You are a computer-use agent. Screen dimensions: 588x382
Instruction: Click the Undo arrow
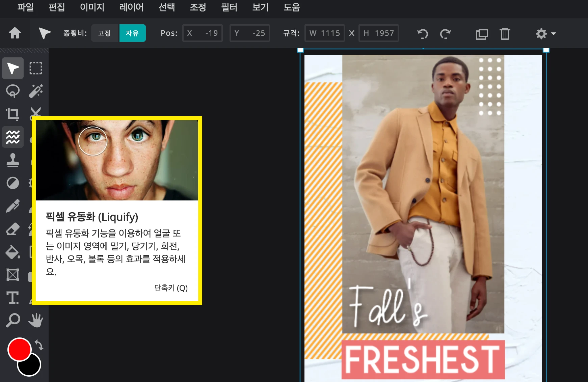[x=422, y=33]
